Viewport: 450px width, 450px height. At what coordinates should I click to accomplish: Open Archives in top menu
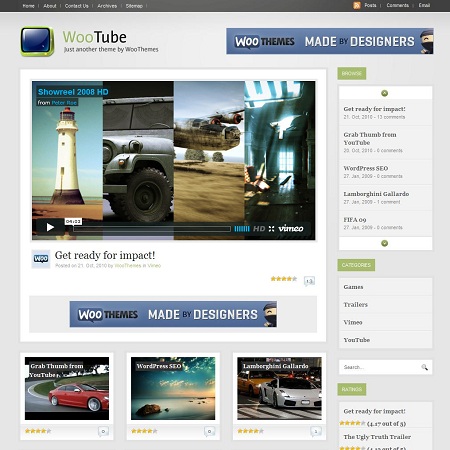pyautogui.click(x=107, y=6)
